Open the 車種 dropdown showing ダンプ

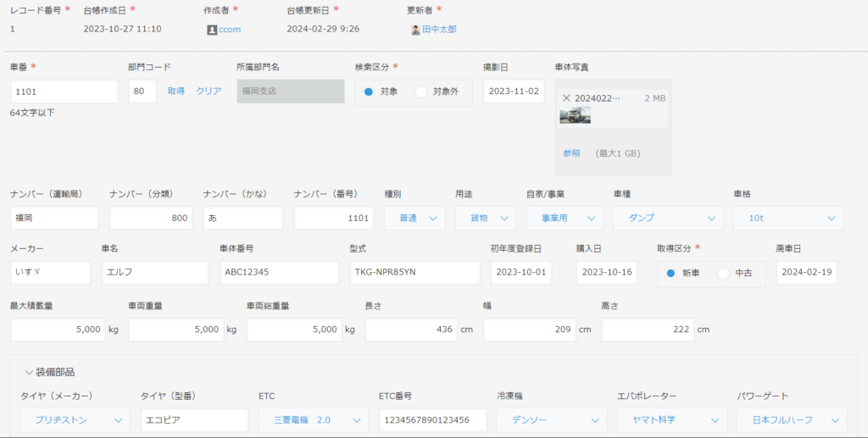(x=668, y=218)
